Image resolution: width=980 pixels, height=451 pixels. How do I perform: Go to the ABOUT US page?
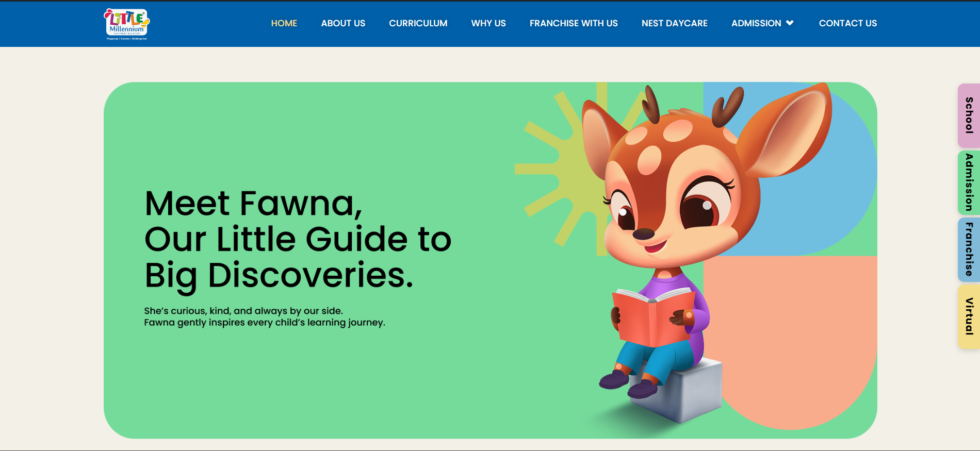(343, 23)
